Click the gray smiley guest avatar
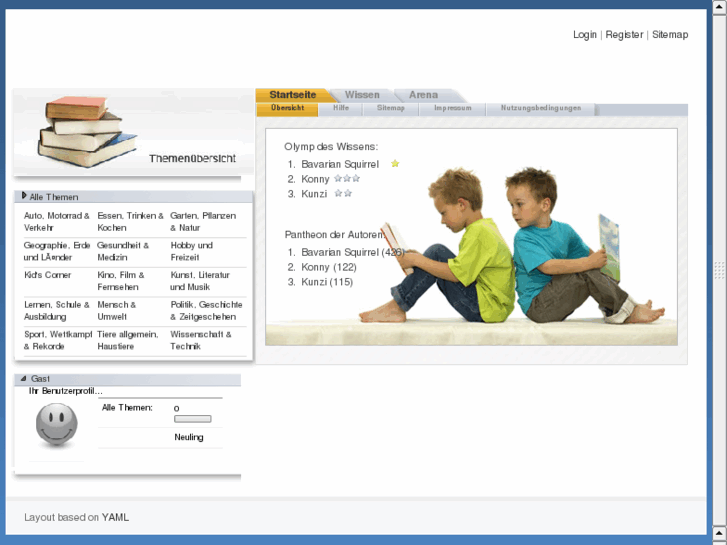The width and height of the screenshot is (727, 545). 57,424
